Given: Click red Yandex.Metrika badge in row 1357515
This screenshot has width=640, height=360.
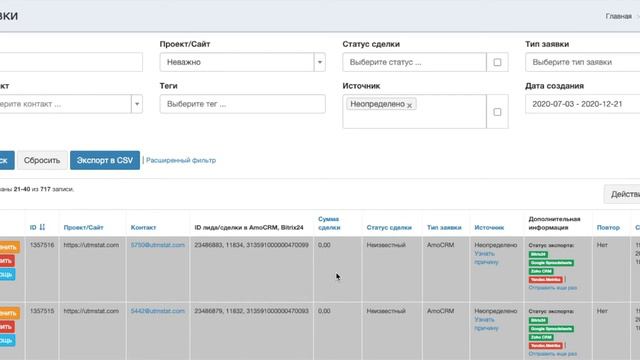Looking at the screenshot, I should point(546,346).
